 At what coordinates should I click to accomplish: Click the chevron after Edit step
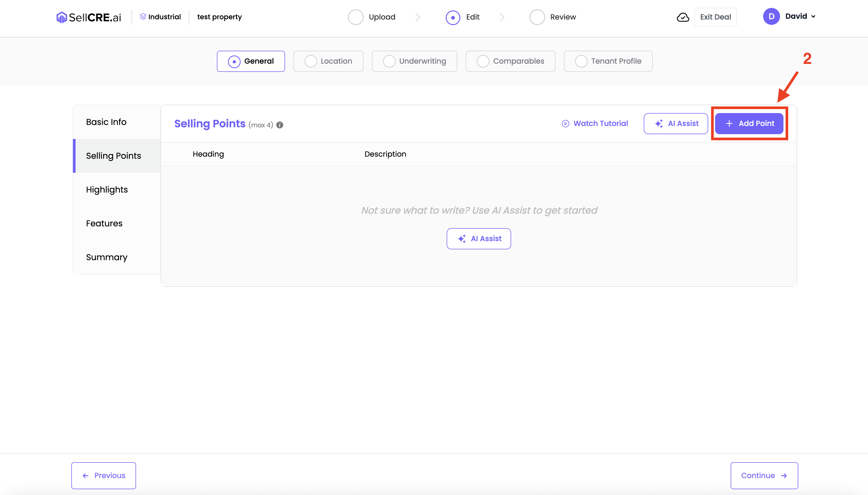coord(502,17)
